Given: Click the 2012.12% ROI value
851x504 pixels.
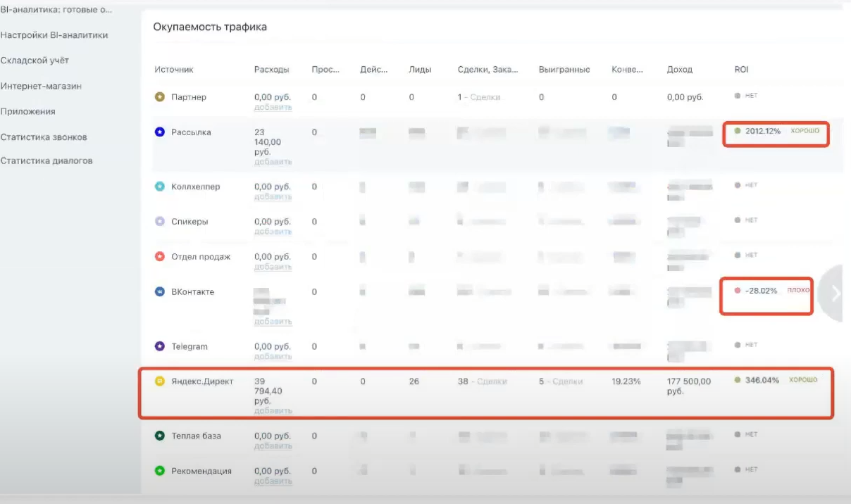Looking at the screenshot, I should [x=763, y=131].
